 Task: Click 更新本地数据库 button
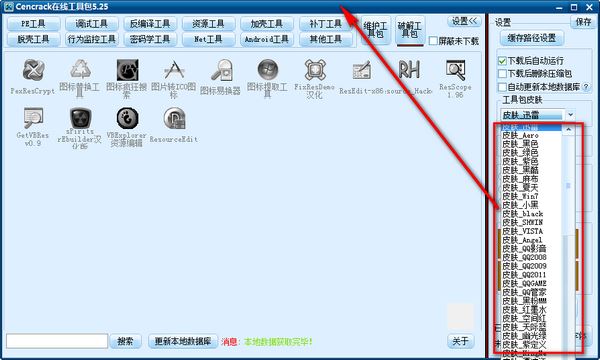pos(183,341)
